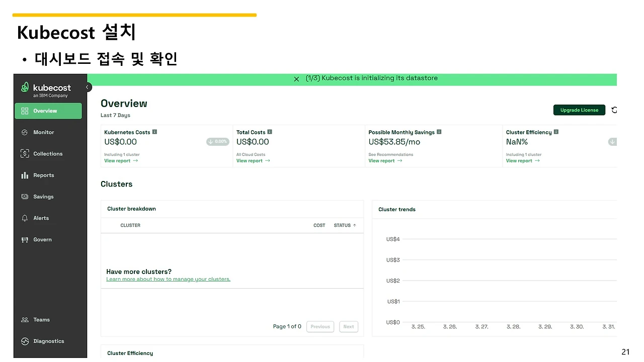Click the Previous page button

(320, 327)
